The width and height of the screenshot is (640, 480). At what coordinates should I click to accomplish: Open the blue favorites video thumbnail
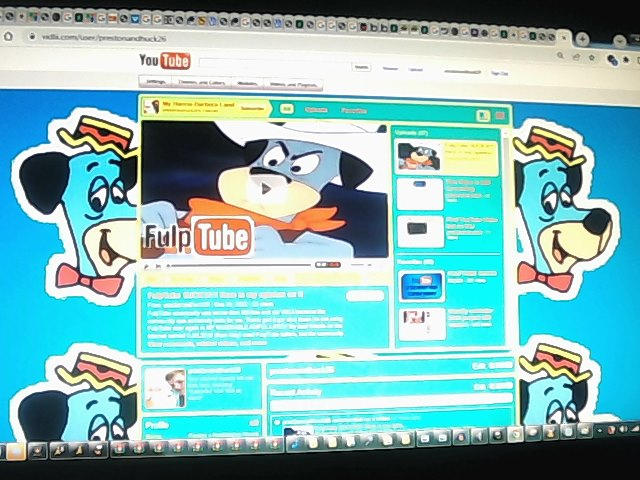(x=422, y=286)
